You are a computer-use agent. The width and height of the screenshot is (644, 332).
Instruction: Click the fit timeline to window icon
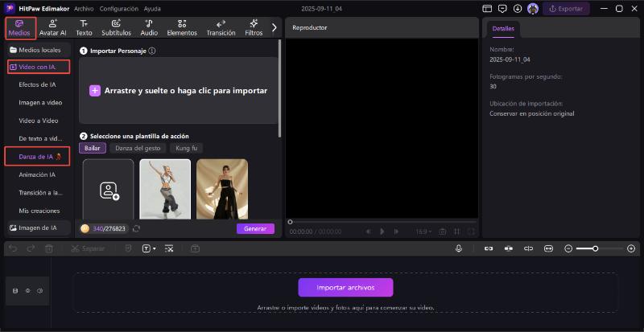pos(548,248)
